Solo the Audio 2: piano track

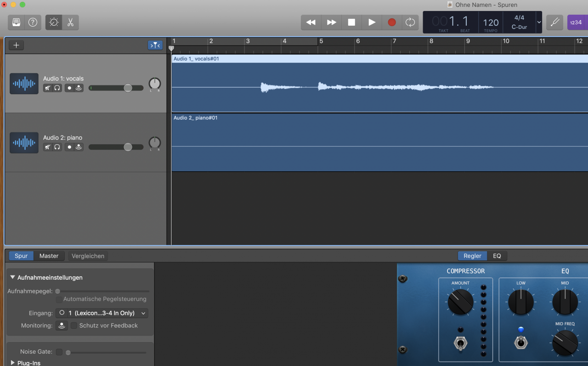(x=57, y=147)
